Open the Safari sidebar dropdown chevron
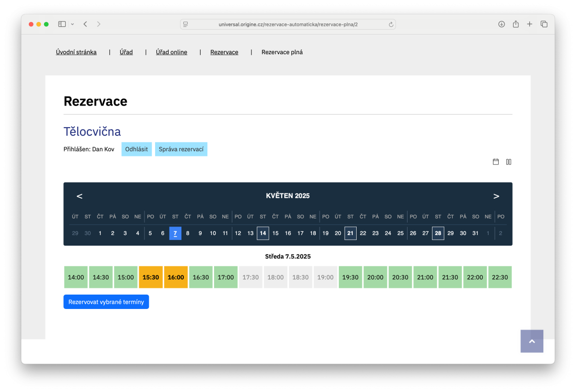 pos(72,24)
